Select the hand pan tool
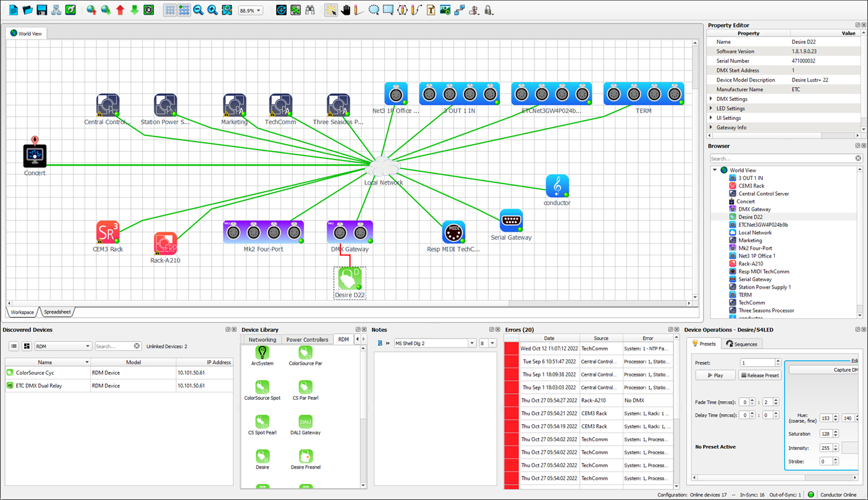 tap(345, 10)
